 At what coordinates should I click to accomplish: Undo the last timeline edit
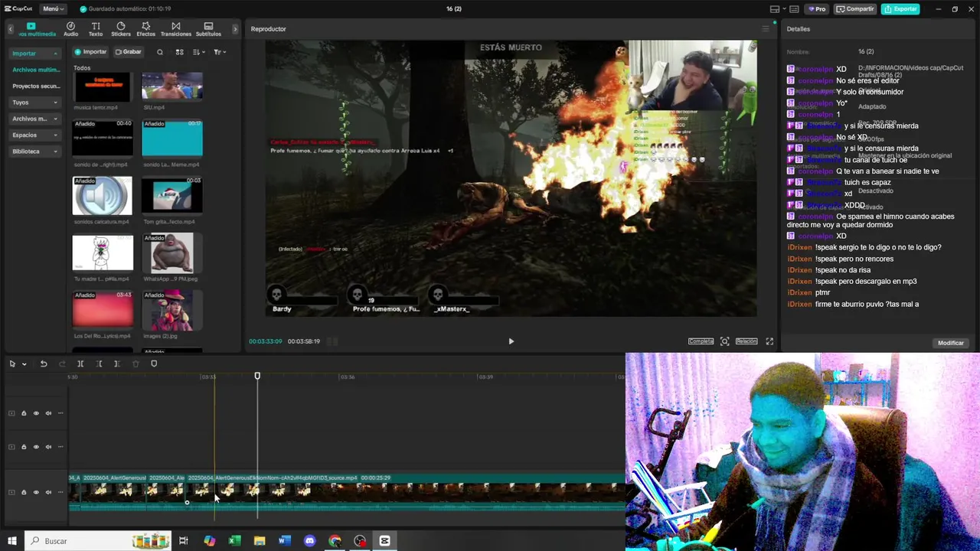click(x=44, y=364)
